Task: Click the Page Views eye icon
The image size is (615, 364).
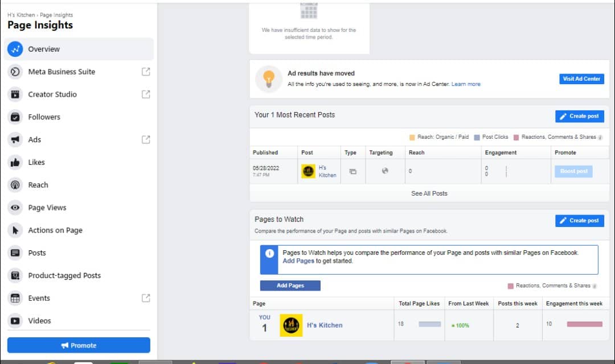Action: [x=15, y=208]
